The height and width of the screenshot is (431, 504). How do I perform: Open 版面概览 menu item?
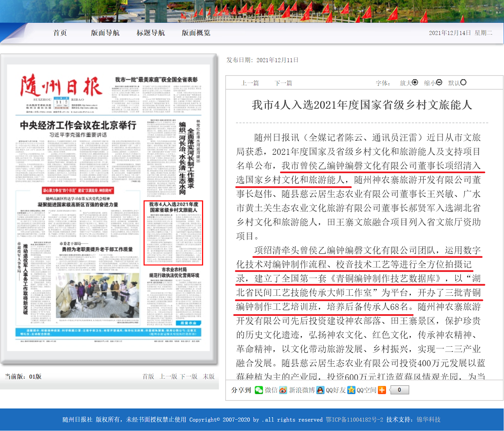tap(196, 33)
